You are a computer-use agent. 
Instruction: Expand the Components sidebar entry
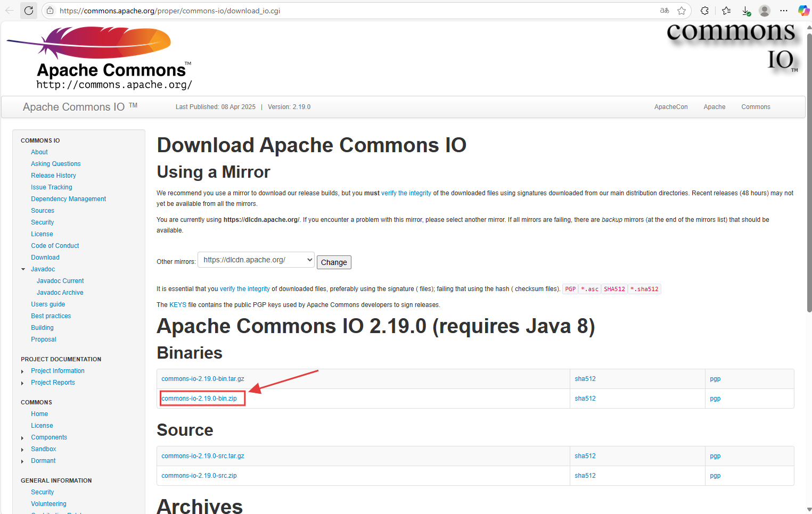[22, 437]
